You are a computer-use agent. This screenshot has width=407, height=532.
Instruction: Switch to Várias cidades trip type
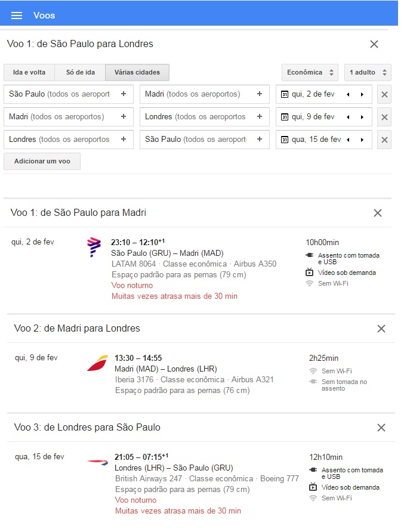[137, 72]
